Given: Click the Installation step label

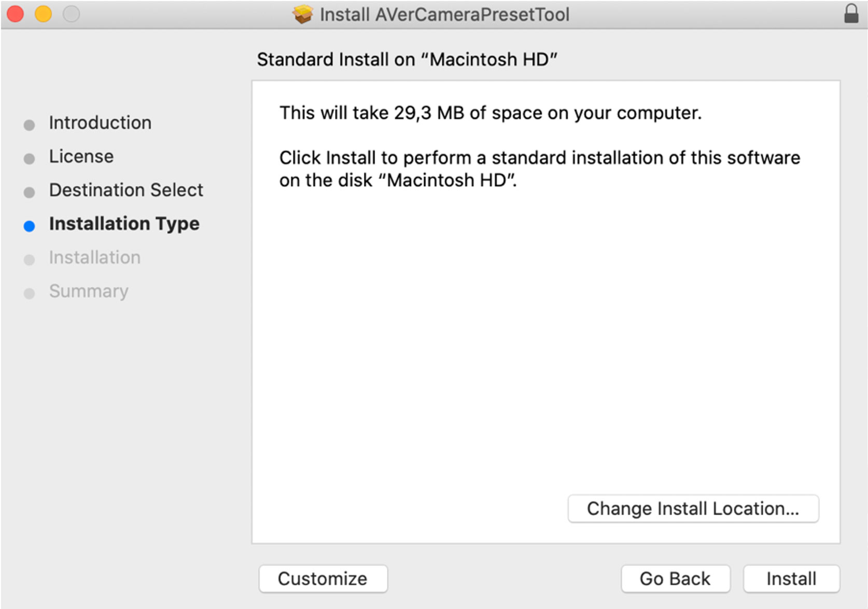Looking at the screenshot, I should click(95, 258).
